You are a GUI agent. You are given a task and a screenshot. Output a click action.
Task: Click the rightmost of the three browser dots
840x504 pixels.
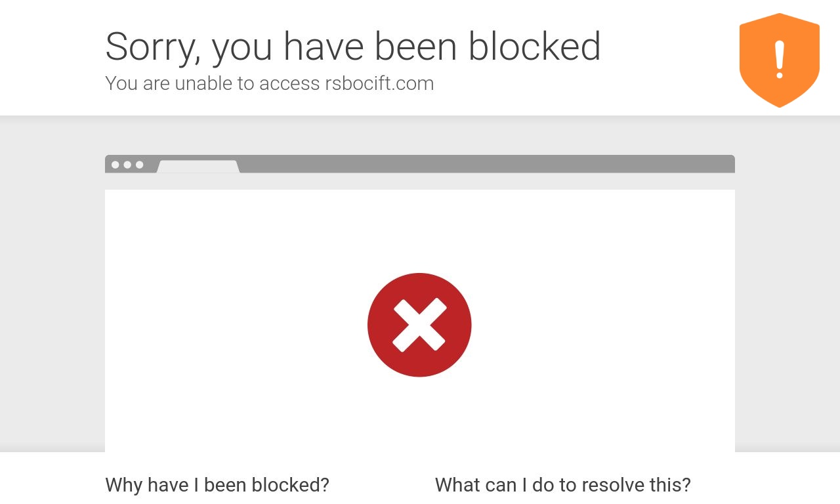[139, 165]
